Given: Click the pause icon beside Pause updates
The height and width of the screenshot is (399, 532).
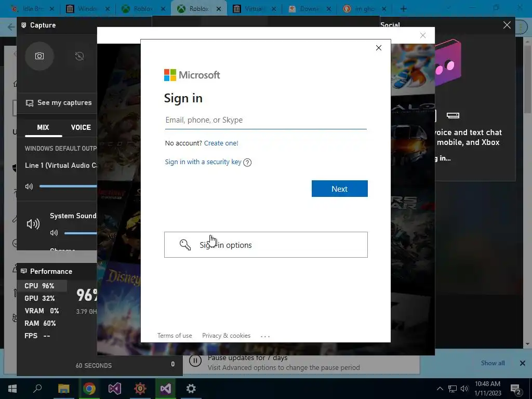Looking at the screenshot, I should [x=195, y=361].
